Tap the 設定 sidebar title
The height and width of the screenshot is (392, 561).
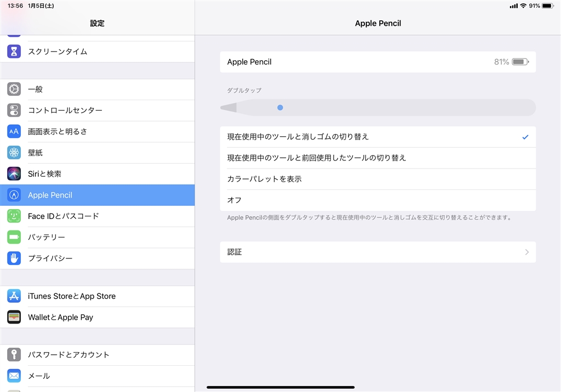[98, 23]
